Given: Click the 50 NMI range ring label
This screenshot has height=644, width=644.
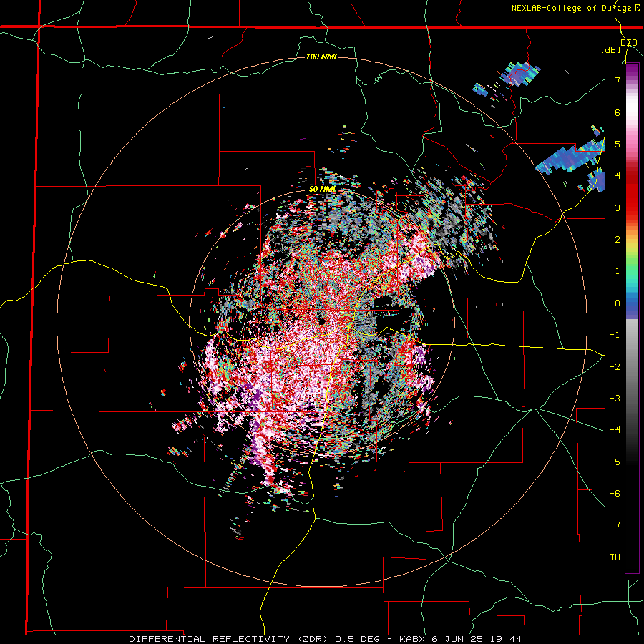Looking at the screenshot, I should click(x=322, y=190).
